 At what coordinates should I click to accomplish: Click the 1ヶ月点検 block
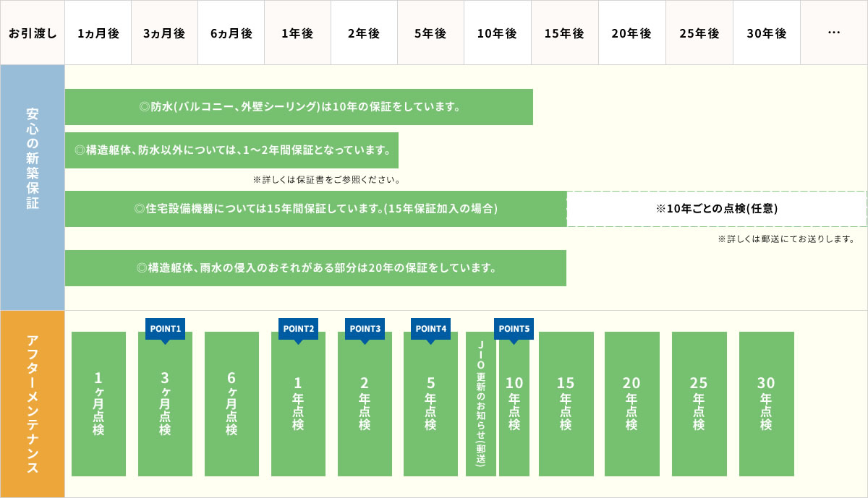[x=98, y=403]
